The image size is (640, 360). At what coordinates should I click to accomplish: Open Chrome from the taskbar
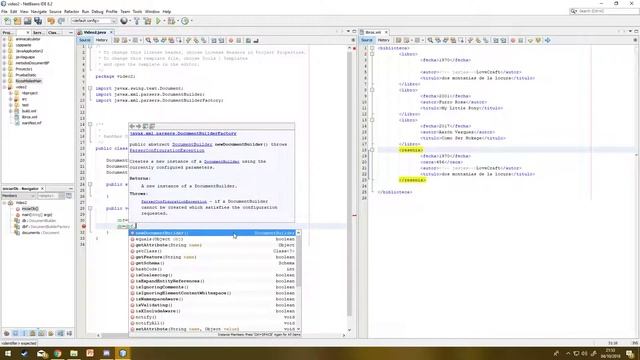tap(58, 353)
